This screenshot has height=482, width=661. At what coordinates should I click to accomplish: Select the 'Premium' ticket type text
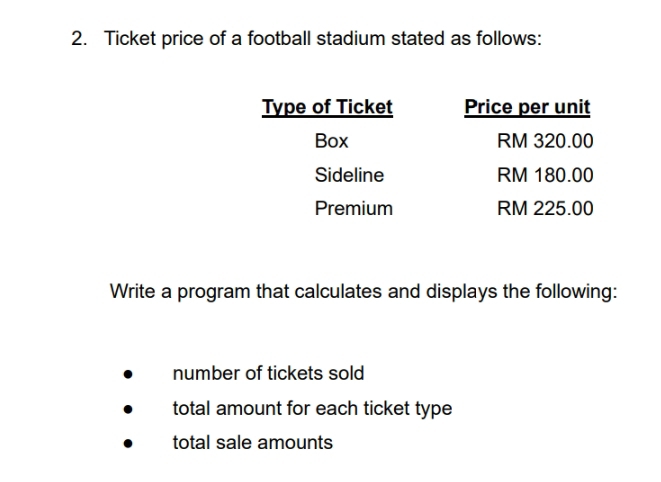353,209
